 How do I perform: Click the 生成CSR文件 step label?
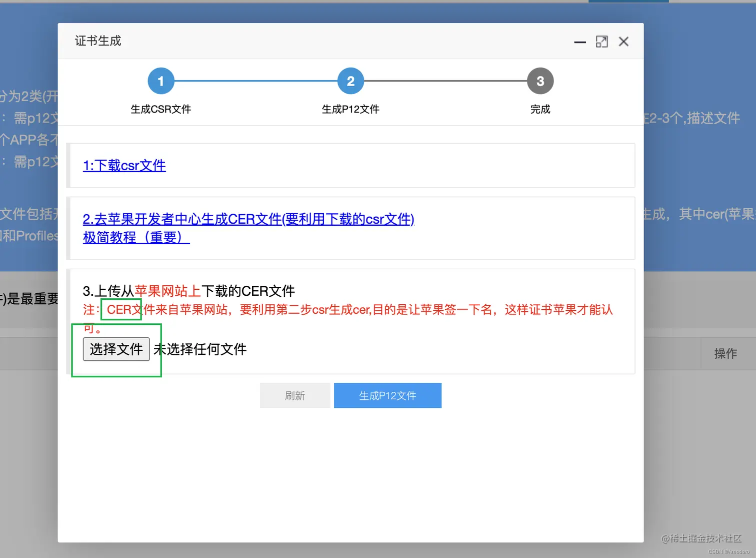[x=160, y=109]
